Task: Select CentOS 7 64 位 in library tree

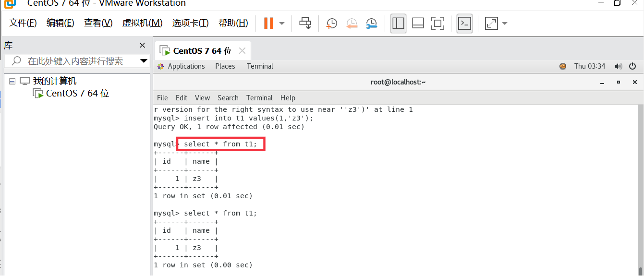Action: click(x=78, y=93)
